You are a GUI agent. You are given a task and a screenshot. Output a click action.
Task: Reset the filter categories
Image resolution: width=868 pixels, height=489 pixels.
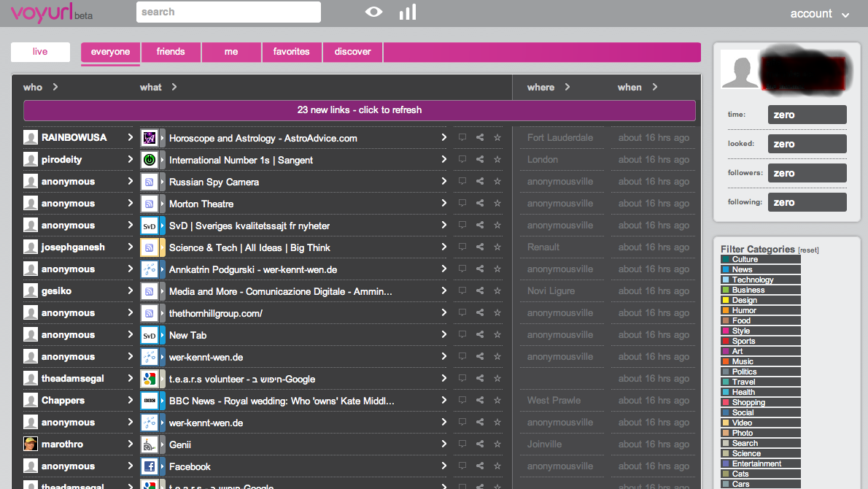click(808, 250)
